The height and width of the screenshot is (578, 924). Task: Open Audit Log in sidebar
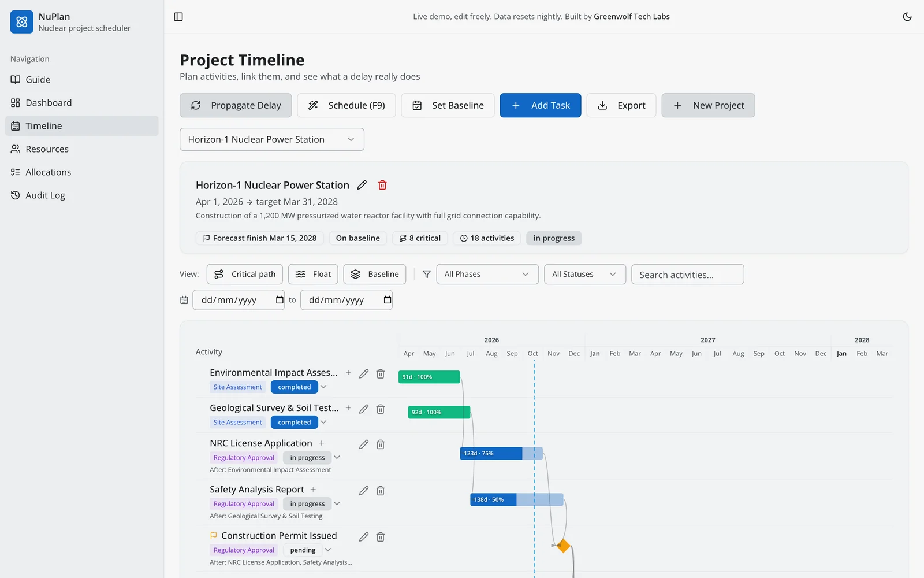point(82,195)
